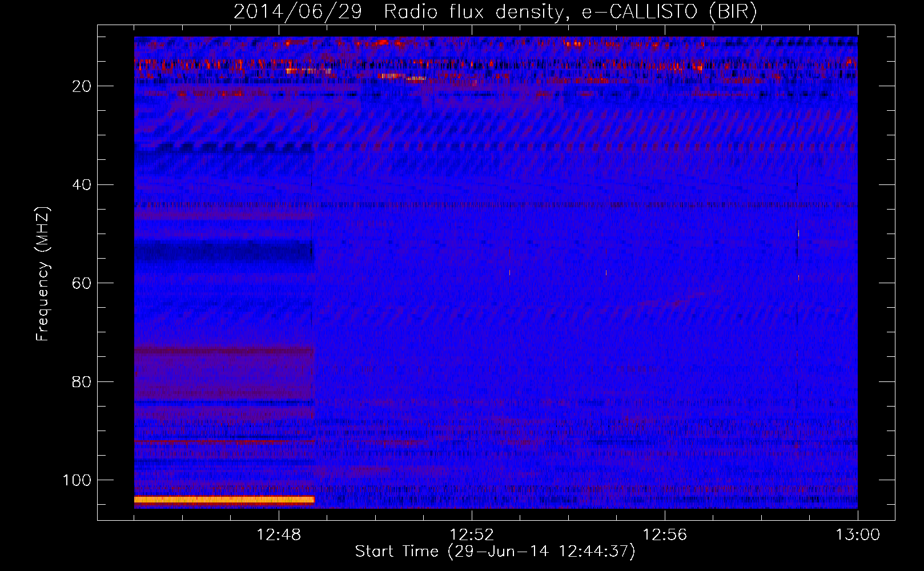Click the 40 MHz frequency tick label
The width and height of the screenshot is (924, 571).
[82, 185]
